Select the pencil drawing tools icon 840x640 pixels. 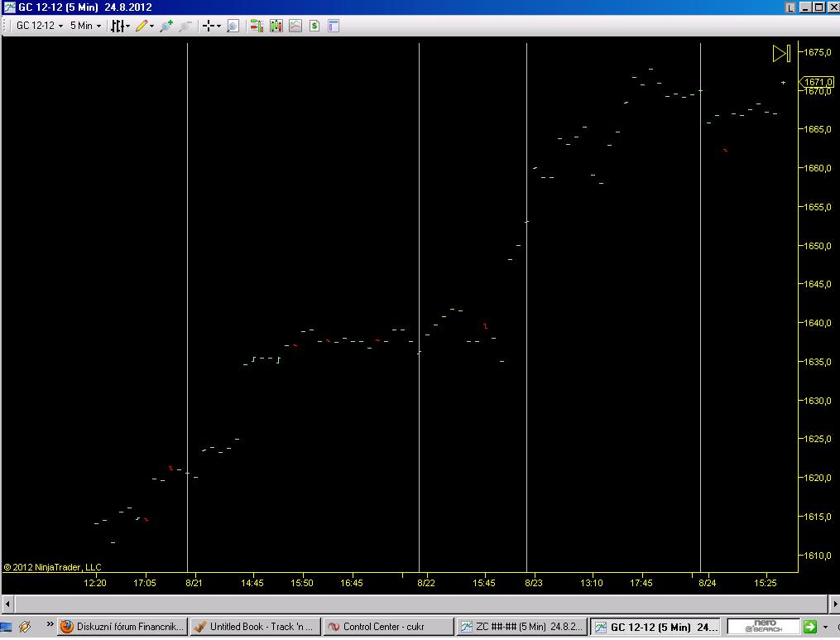pyautogui.click(x=142, y=26)
